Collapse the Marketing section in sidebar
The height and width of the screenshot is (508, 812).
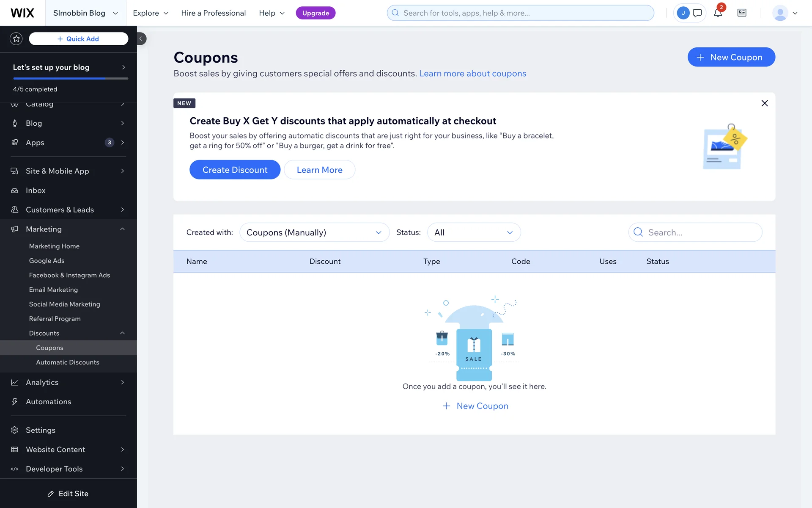point(122,229)
